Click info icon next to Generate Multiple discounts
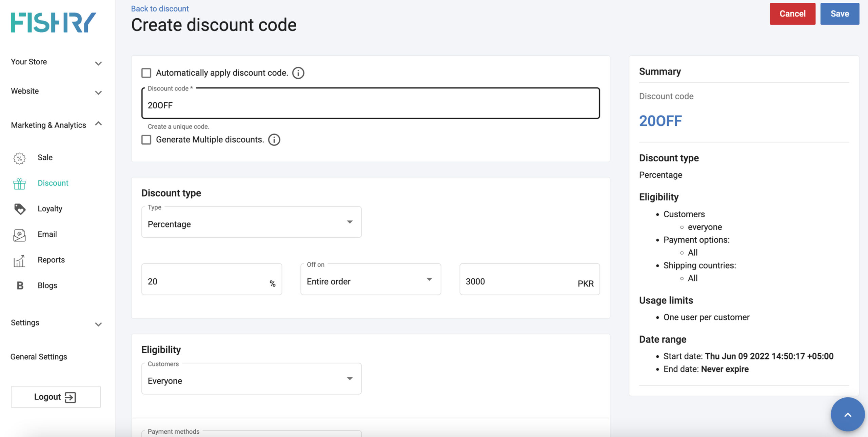 click(x=274, y=140)
